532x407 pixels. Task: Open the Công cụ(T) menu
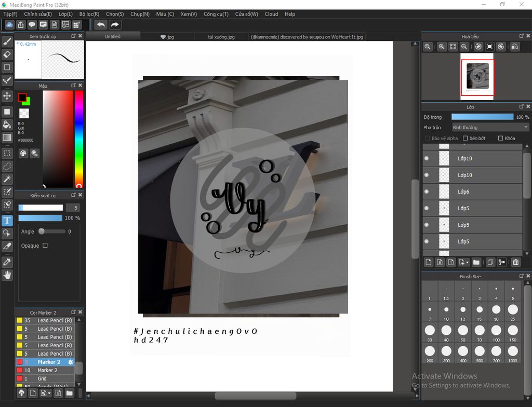[216, 14]
